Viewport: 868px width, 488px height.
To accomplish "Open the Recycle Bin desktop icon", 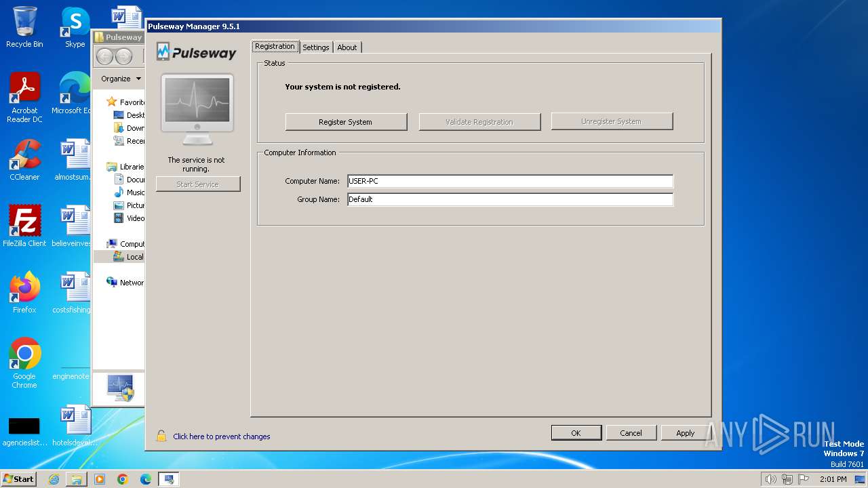I will point(24,27).
